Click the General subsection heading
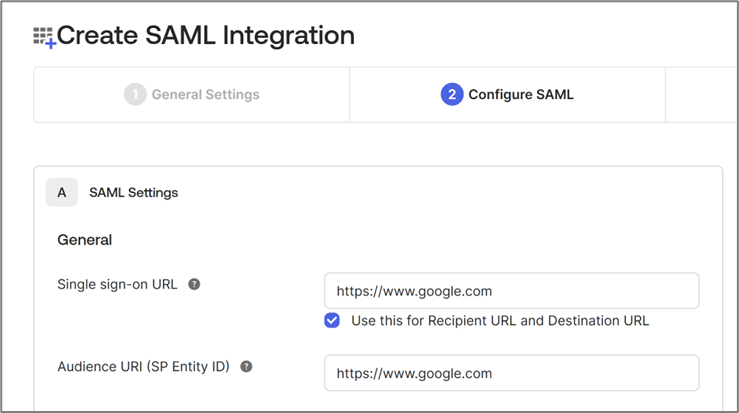This screenshot has width=739, height=413. pos(85,240)
